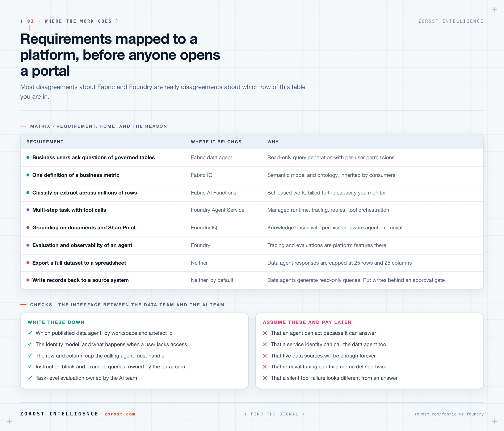Select the 'Neither, by default' cell
This screenshot has width=504, height=431.
pyautogui.click(x=212, y=280)
